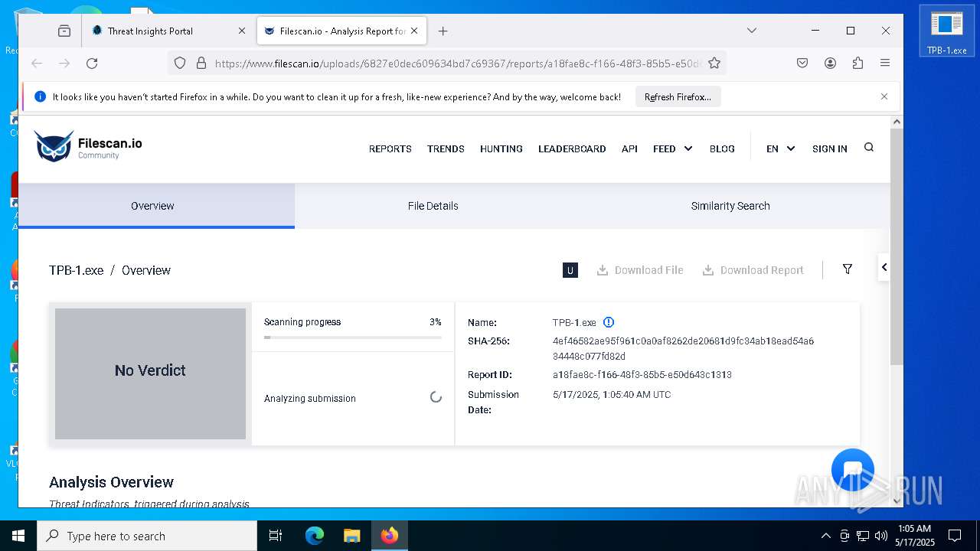The image size is (980, 551).
Task: Click the info icon beside TPB-1.exe name
Action: tap(609, 322)
